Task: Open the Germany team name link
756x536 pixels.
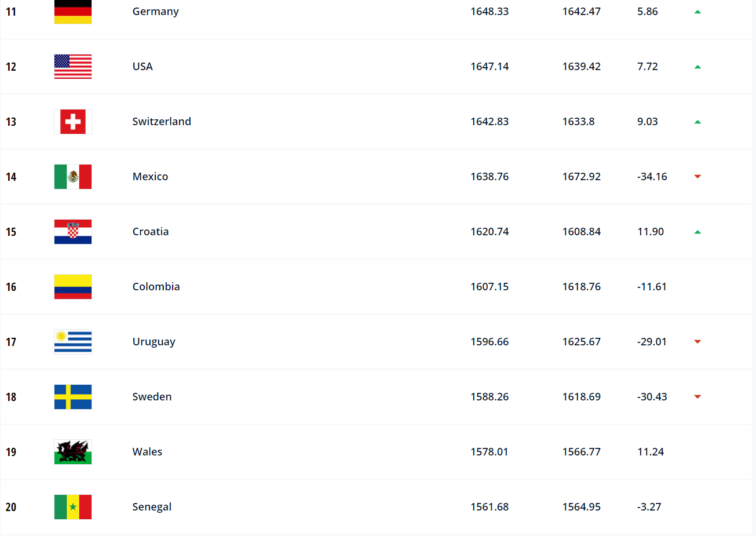Action: [x=155, y=12]
